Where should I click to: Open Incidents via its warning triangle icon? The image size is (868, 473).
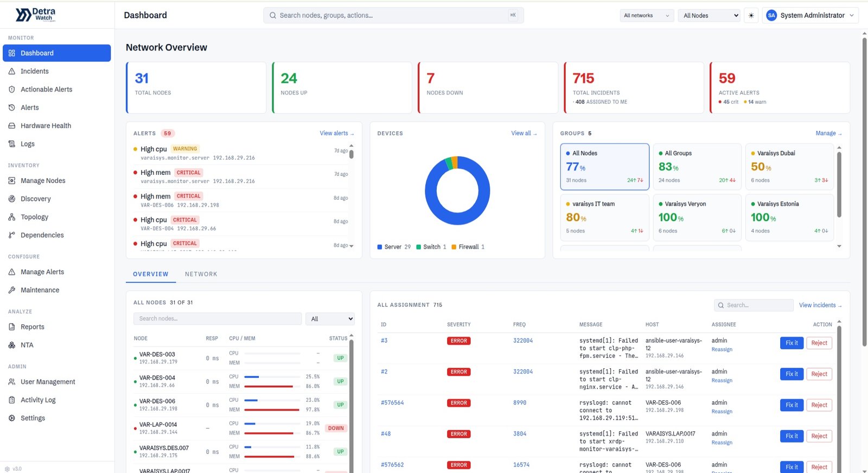pyautogui.click(x=12, y=71)
